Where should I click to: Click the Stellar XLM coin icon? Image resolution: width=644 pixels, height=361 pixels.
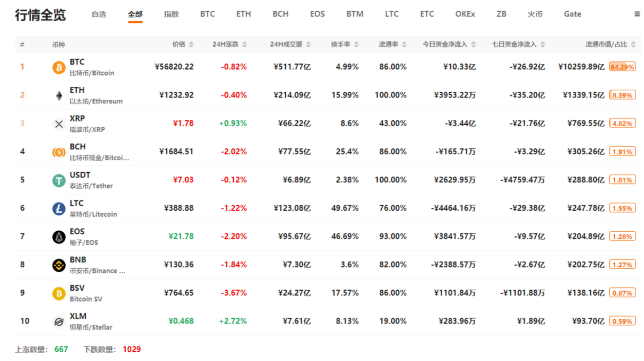coord(59,322)
